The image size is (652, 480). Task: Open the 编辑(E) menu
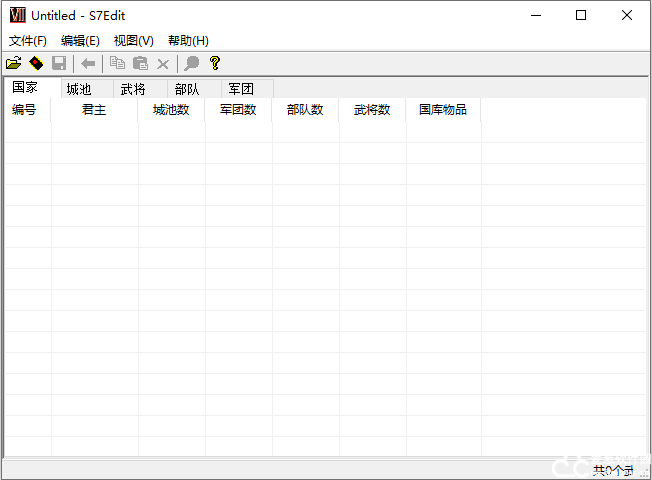[80, 41]
